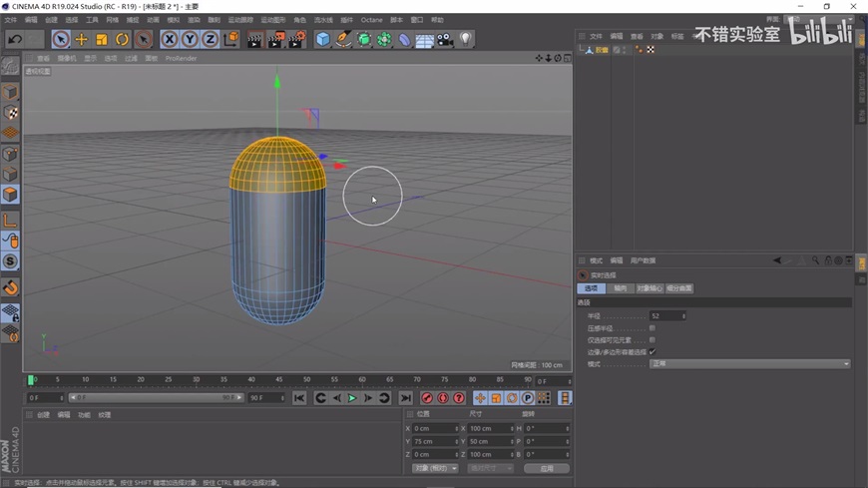
Task: Enable the 仅选择可见元素 checkbox
Action: pos(652,339)
